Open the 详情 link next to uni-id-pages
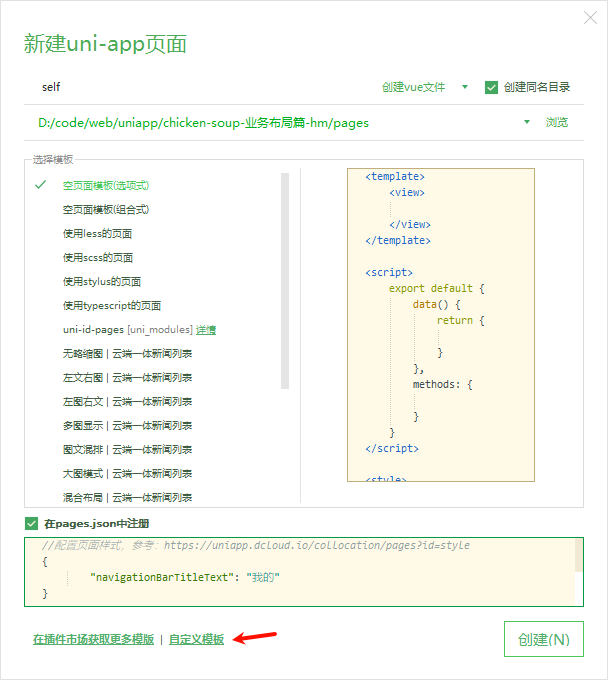Screen dimensions: 608x680 point(206,330)
